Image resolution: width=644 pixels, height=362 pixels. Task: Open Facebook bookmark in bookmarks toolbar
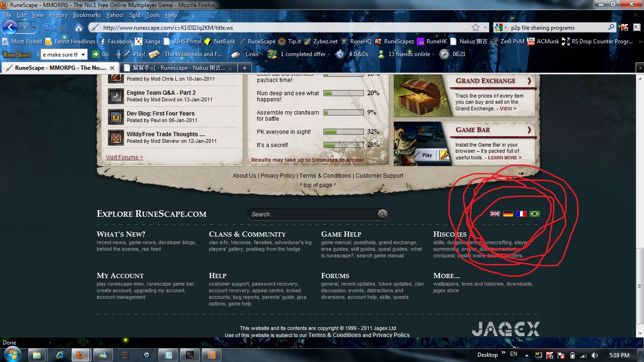[115, 41]
